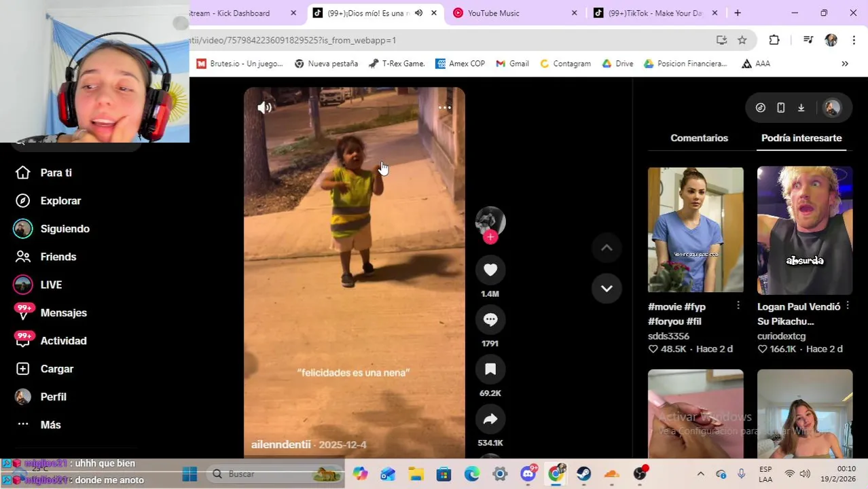Go to the next video with the down chevron
Viewport: 868px width, 489px height.
607,288
